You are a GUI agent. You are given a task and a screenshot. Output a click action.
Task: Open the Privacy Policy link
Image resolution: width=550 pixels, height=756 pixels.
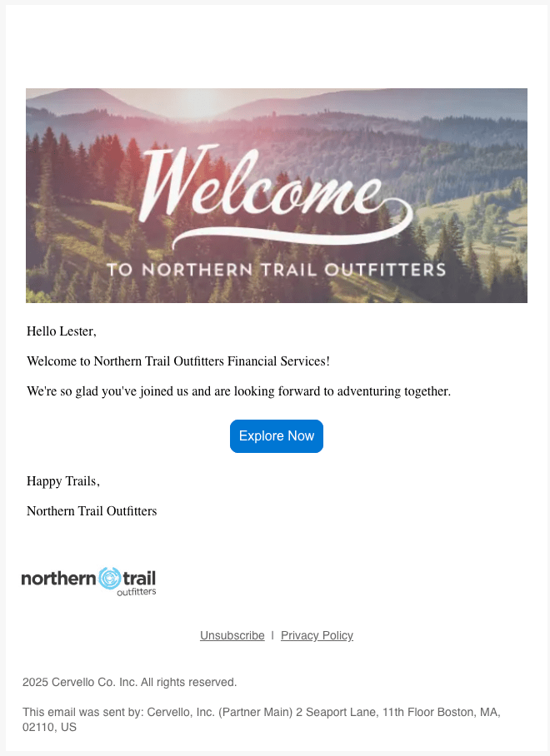point(317,635)
